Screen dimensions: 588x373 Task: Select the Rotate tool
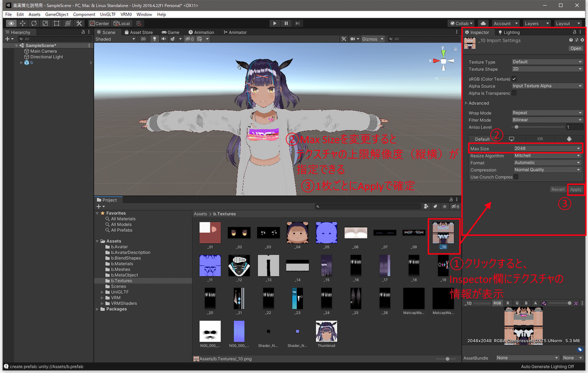[x=34, y=23]
